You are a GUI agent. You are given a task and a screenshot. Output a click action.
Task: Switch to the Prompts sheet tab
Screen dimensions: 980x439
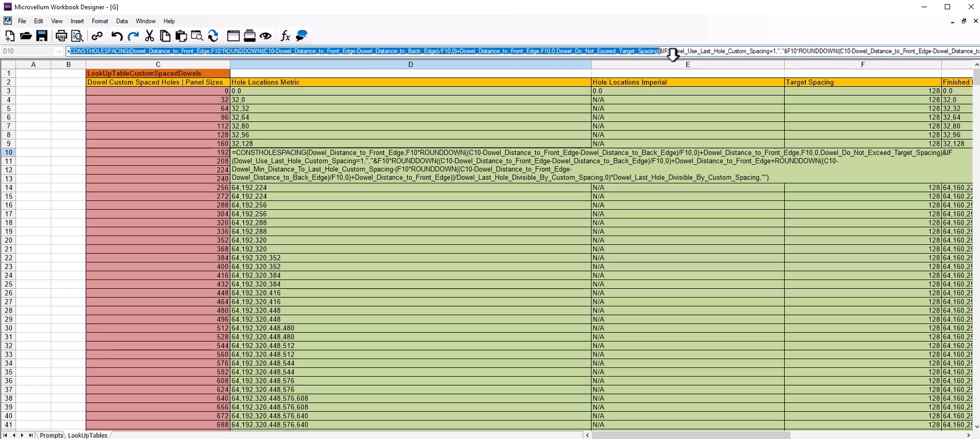click(51, 435)
